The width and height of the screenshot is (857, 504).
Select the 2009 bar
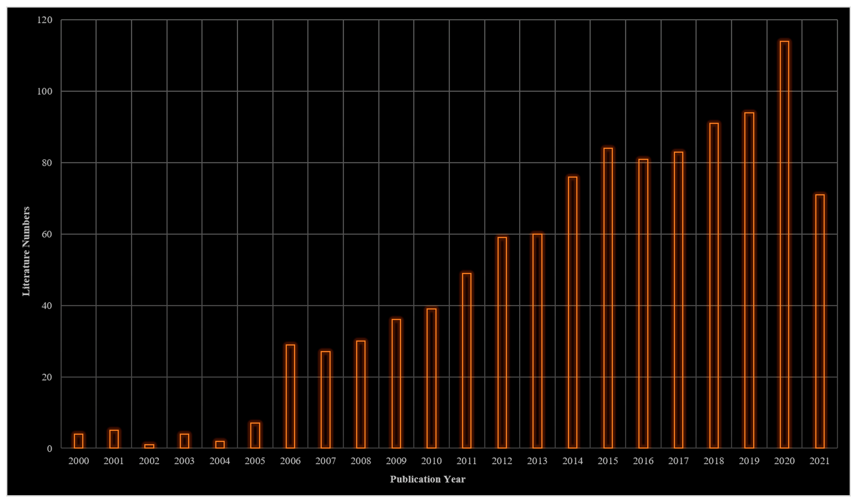(x=396, y=384)
